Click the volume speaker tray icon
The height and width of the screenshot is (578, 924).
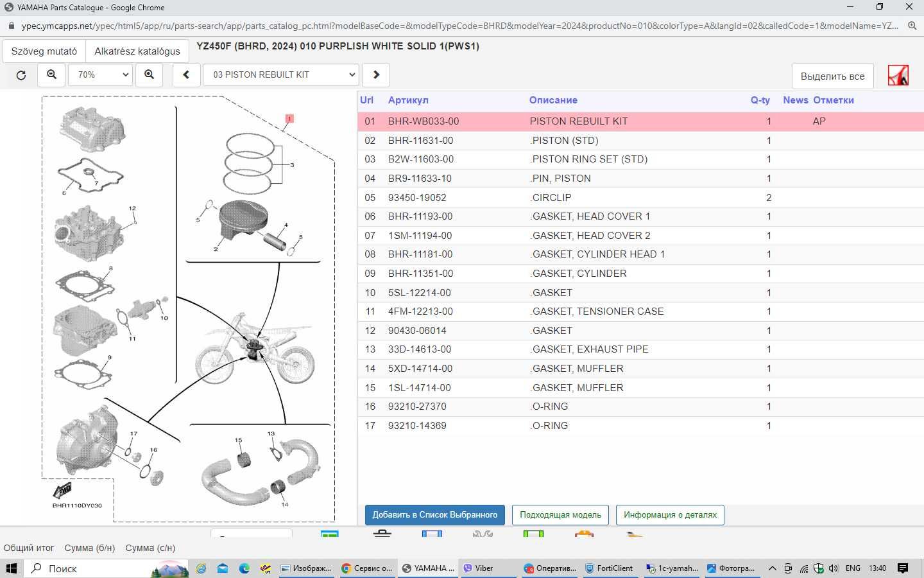point(834,568)
